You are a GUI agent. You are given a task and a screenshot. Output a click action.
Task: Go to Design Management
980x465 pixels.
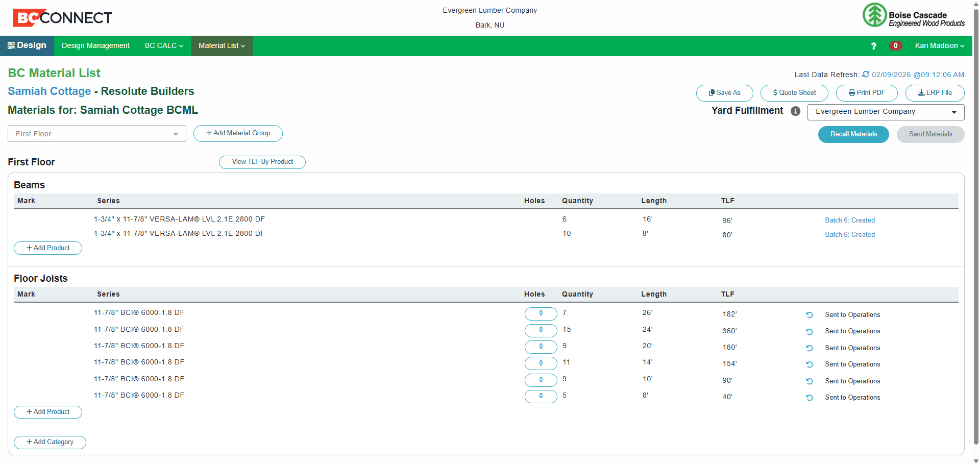pyautogui.click(x=95, y=46)
